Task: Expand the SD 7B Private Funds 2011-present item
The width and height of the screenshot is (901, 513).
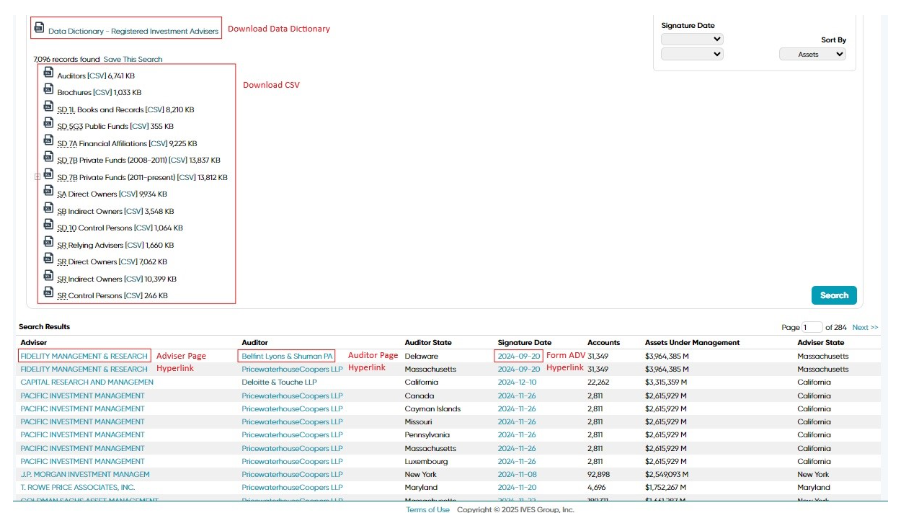Action: 37,177
